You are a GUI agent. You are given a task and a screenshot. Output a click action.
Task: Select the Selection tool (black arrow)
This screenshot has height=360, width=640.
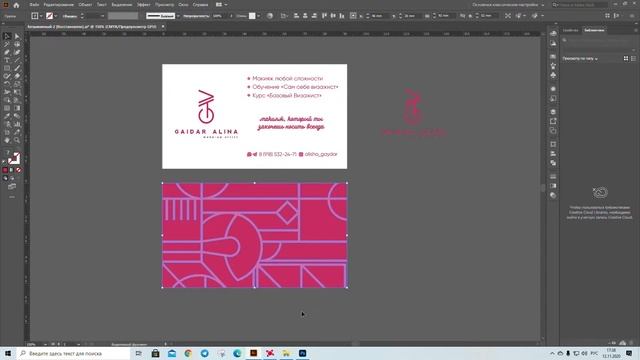tap(7, 36)
